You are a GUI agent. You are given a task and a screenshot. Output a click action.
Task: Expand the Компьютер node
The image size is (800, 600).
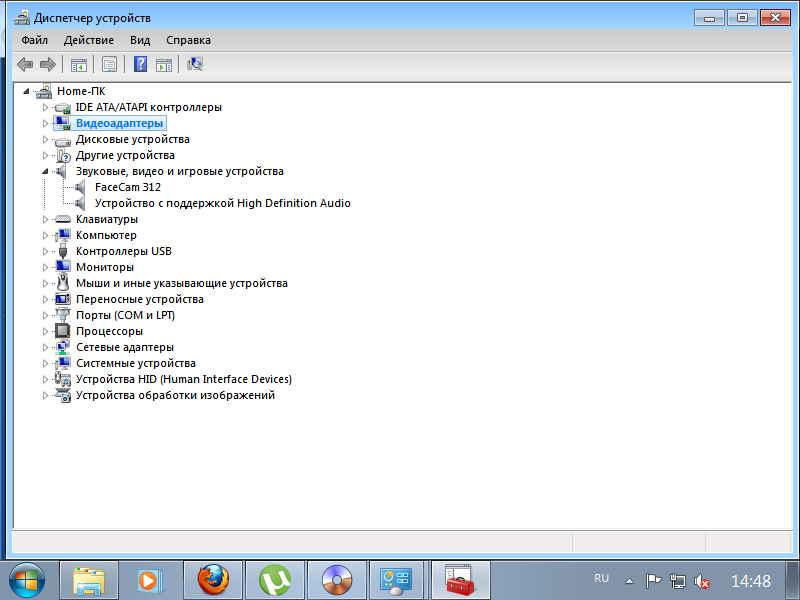point(45,235)
